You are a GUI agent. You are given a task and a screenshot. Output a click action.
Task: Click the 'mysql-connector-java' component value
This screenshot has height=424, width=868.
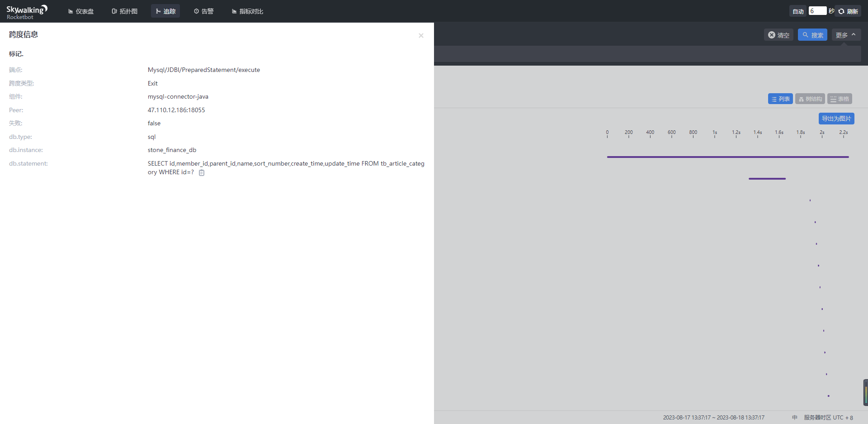(178, 96)
